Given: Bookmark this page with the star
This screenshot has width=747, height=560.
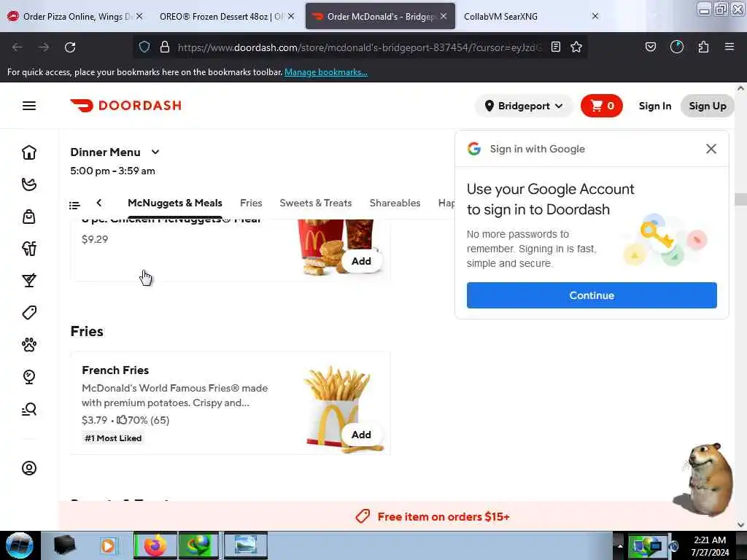Looking at the screenshot, I should click(x=576, y=47).
